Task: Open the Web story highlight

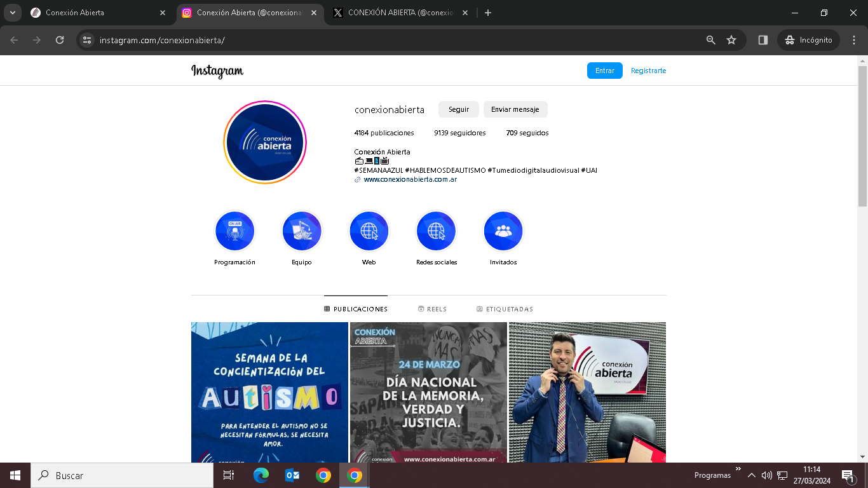Action: point(369,231)
